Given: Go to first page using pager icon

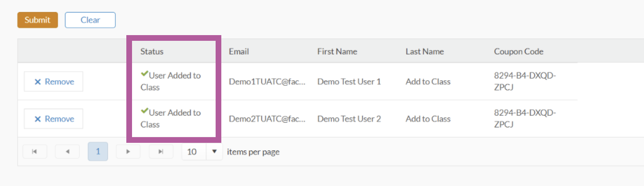Looking at the screenshot, I should tap(35, 152).
